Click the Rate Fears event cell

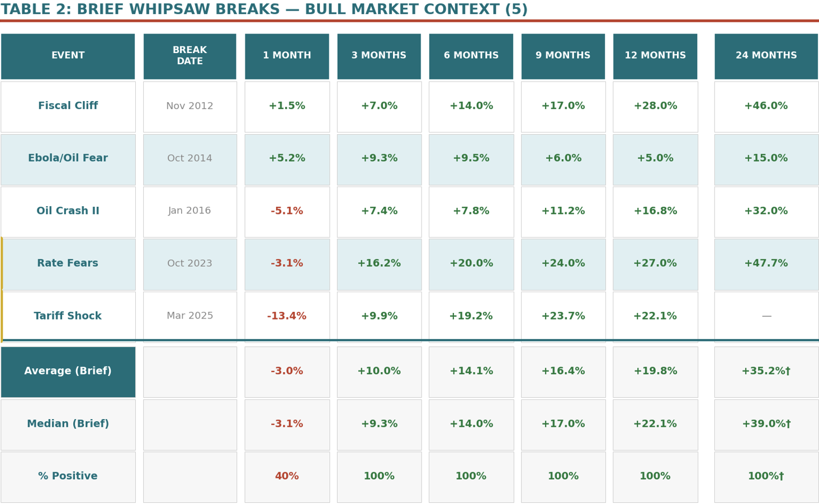[x=68, y=264]
